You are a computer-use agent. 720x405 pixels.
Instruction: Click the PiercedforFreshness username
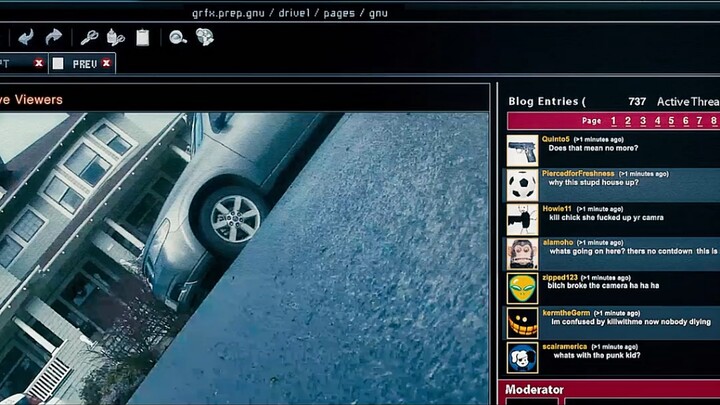tap(578, 173)
